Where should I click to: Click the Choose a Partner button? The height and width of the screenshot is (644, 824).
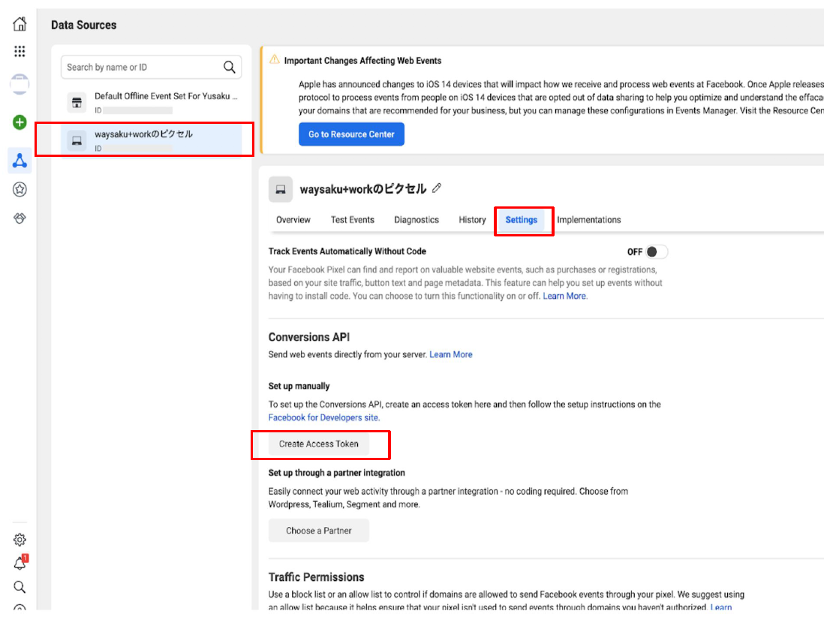click(318, 531)
